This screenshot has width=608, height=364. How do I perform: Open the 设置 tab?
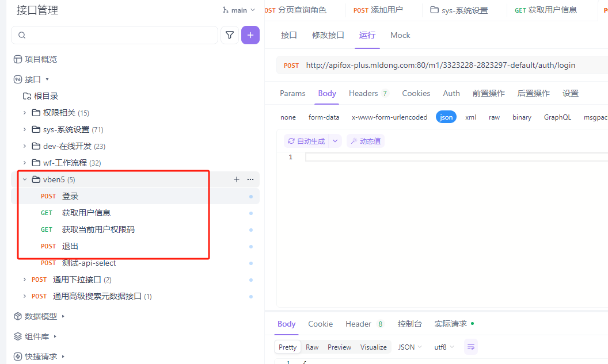[571, 93]
